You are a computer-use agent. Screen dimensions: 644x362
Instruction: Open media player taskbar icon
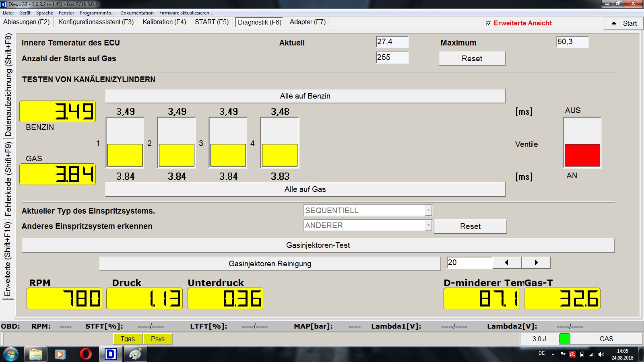(60, 354)
